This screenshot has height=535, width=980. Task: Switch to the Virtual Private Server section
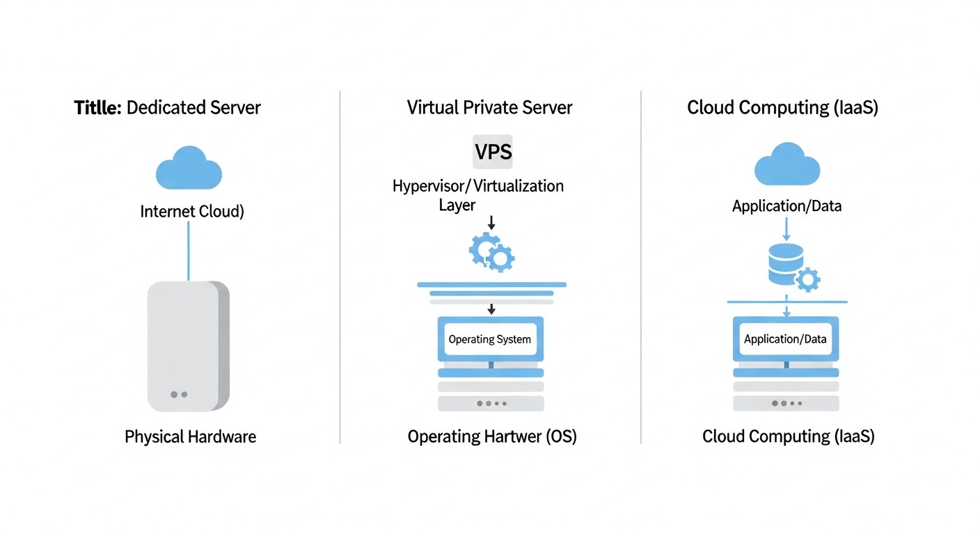coord(489,107)
